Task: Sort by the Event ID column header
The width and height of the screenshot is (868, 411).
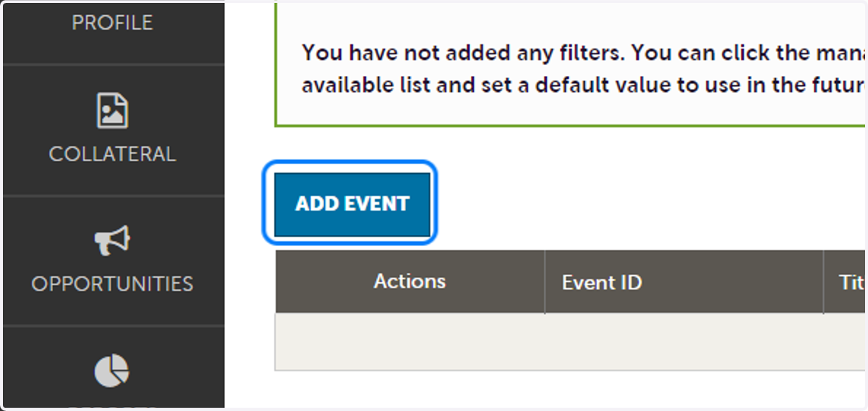Action: click(684, 282)
